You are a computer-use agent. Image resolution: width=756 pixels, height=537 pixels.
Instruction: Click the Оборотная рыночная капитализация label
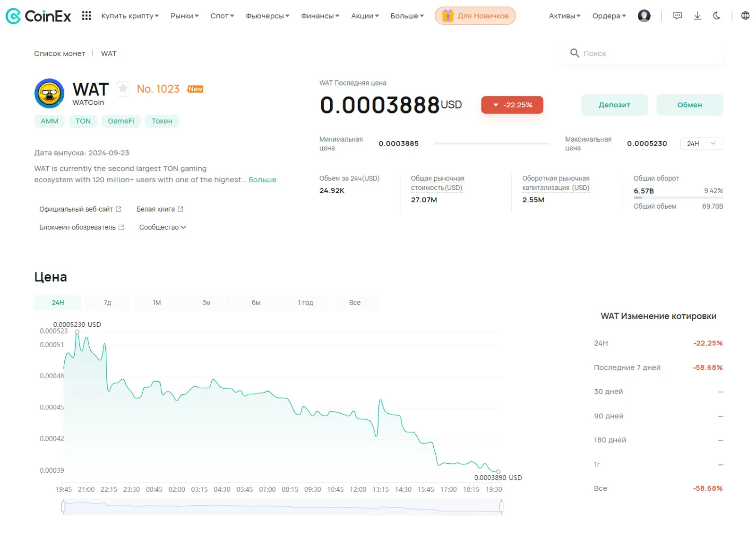tap(556, 183)
